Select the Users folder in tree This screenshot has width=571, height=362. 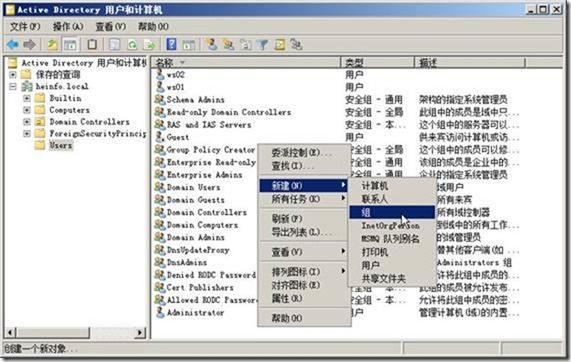[x=61, y=145]
